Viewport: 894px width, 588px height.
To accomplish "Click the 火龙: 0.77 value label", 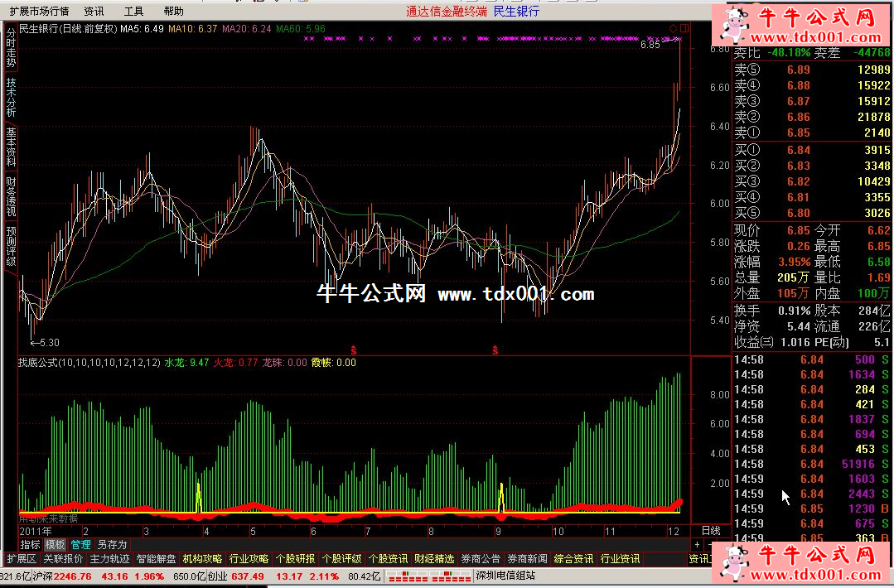I will pyautogui.click(x=235, y=363).
